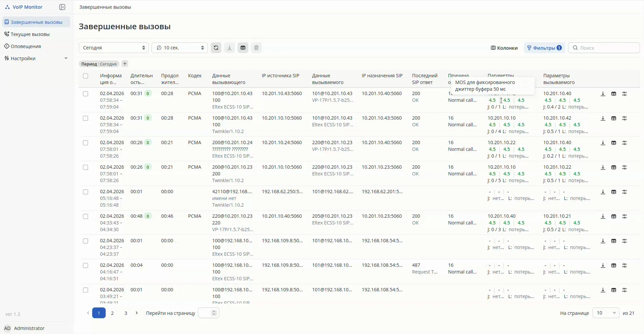Collapse the sidebar panel icon
644x334 pixels.
click(62, 7)
